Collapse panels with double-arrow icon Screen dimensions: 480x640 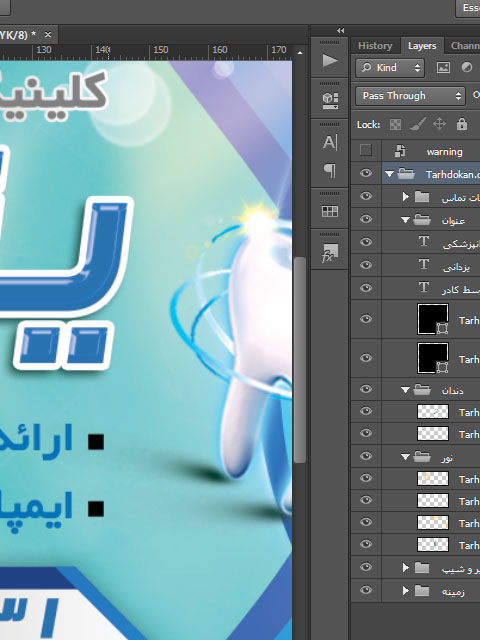(x=340, y=30)
